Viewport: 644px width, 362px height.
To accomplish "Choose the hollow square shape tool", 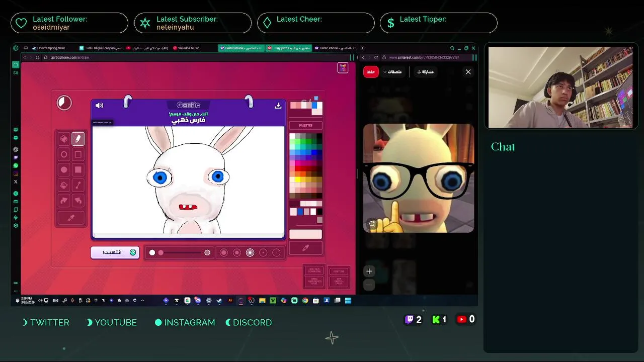I will [78, 154].
